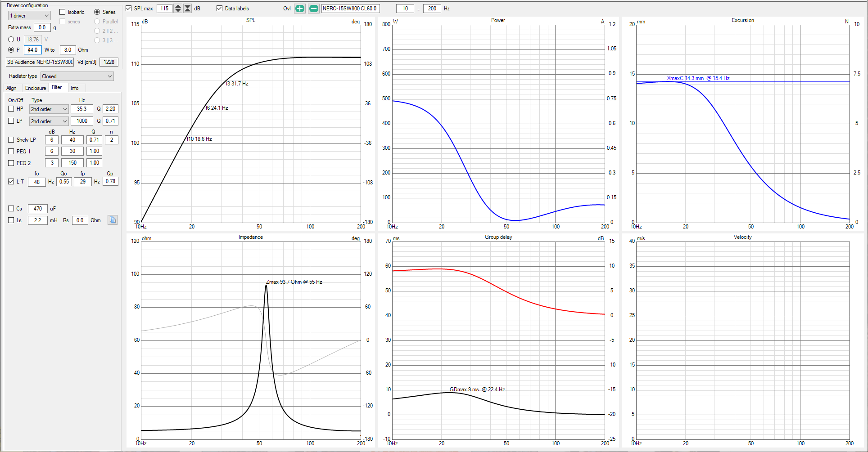Click the 'f10 18.6 Hz' label on SPL chart
The height and width of the screenshot is (452, 868).
pos(199,139)
